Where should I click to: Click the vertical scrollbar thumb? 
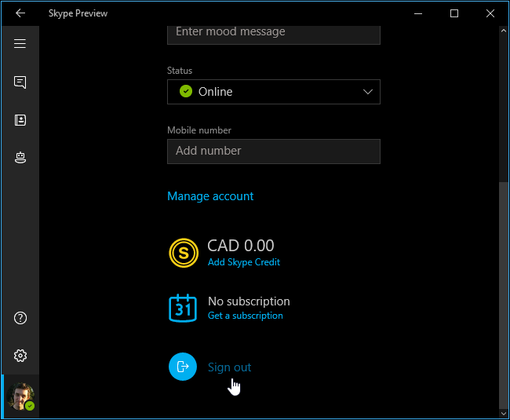(504, 294)
